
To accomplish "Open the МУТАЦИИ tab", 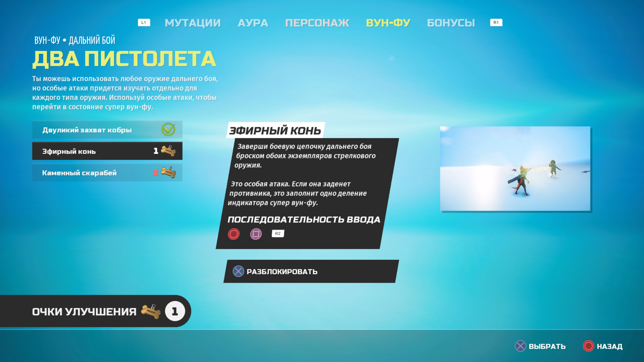I will (193, 23).
